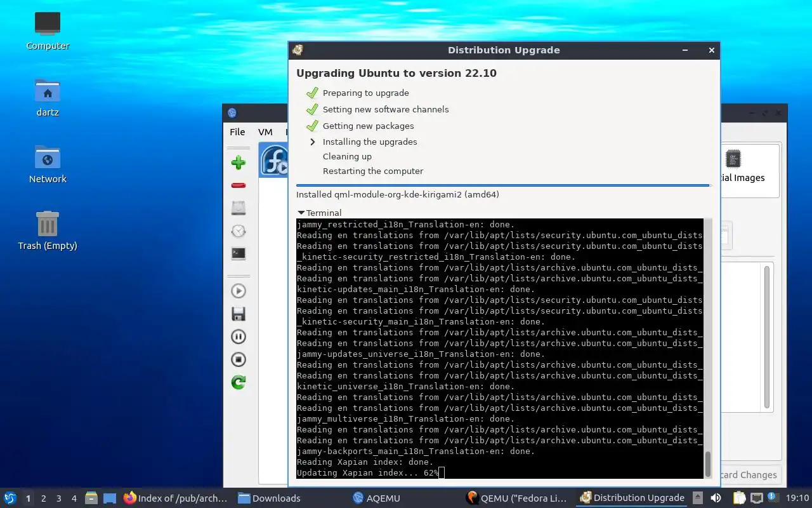Open the application menu launcher in taskbar
The height and width of the screenshot is (508, 812).
pos(10,498)
